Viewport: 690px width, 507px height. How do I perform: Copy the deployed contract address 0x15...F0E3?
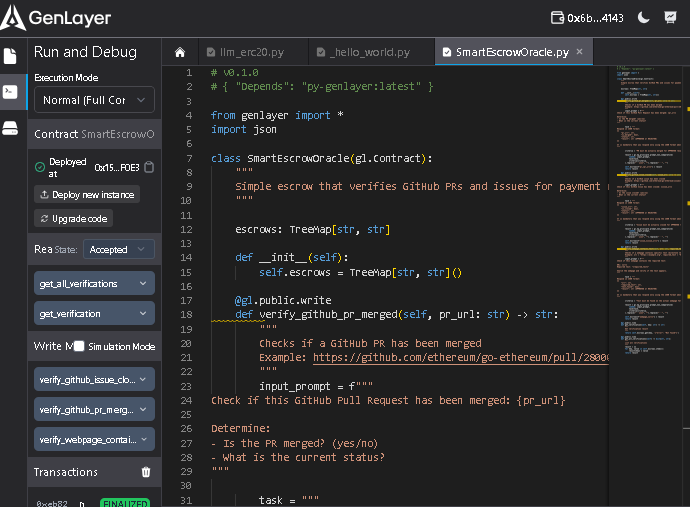(149, 167)
